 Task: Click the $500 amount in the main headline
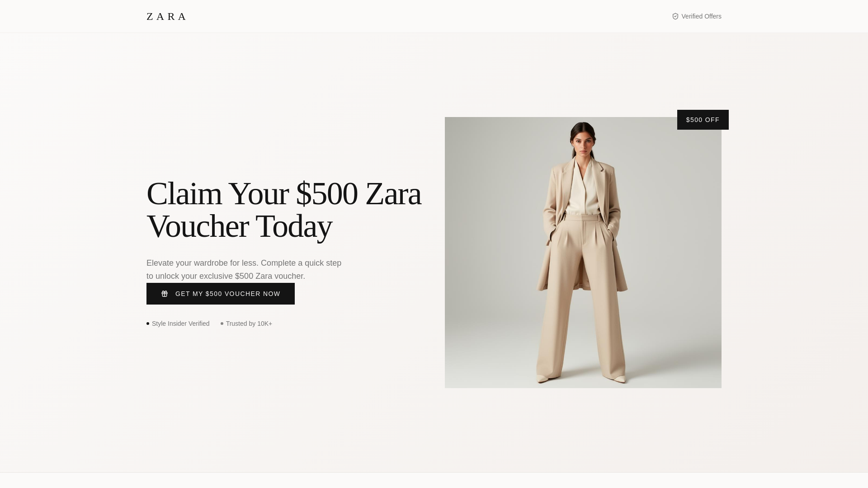[x=327, y=193]
